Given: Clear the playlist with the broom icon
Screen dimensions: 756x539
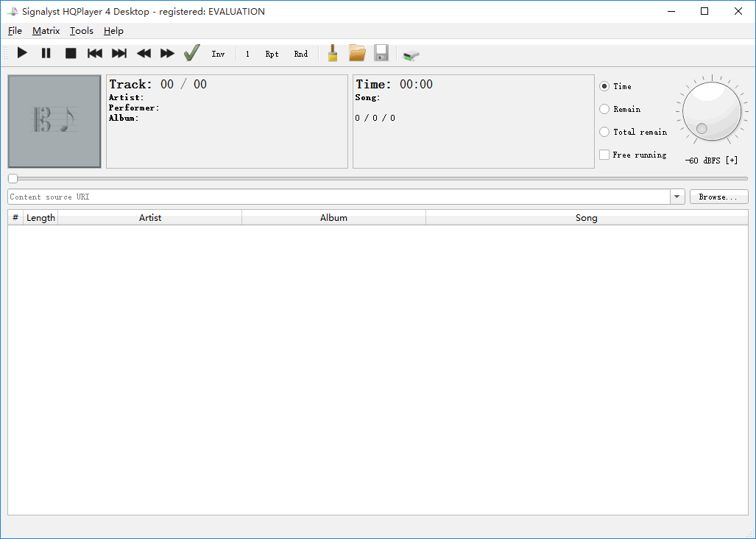Looking at the screenshot, I should tap(332, 52).
